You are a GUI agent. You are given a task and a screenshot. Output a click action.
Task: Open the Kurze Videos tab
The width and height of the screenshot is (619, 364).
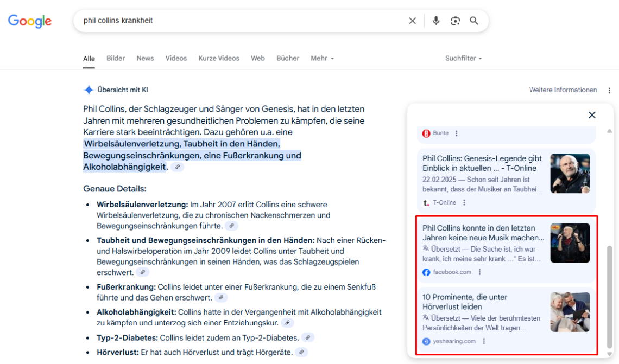tap(219, 58)
